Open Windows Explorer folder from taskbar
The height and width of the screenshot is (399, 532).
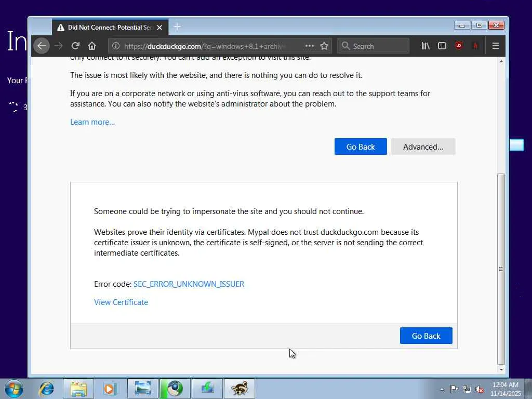coord(78,389)
